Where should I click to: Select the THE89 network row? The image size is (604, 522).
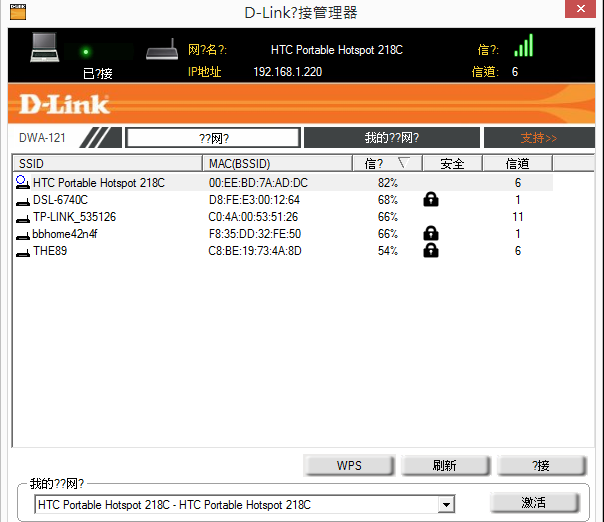coord(283,250)
